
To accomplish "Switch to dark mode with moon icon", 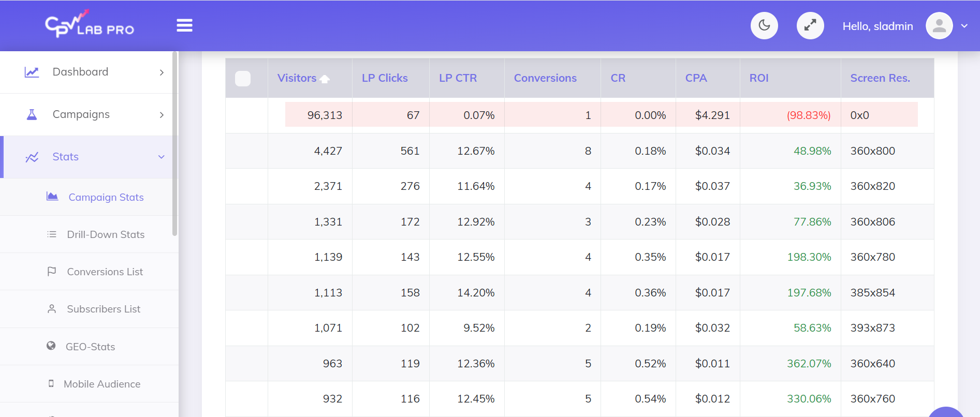I will click(x=764, y=25).
